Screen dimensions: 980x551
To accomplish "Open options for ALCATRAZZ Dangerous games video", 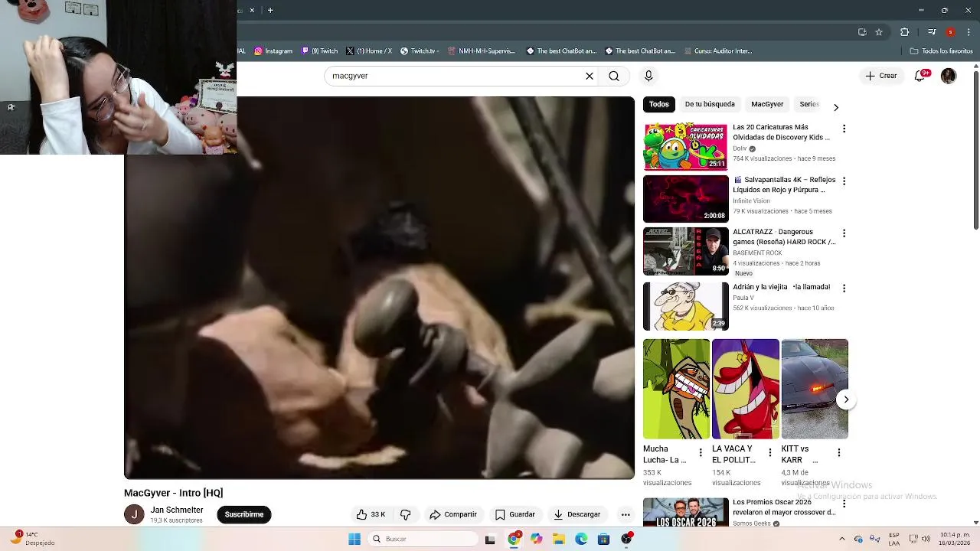I will pyautogui.click(x=844, y=233).
